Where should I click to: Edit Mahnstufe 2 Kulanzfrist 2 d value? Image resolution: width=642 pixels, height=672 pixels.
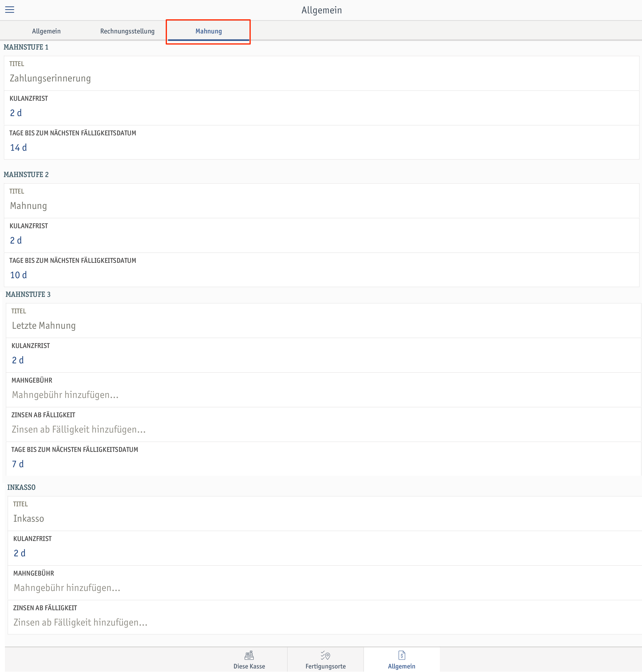pos(321,235)
